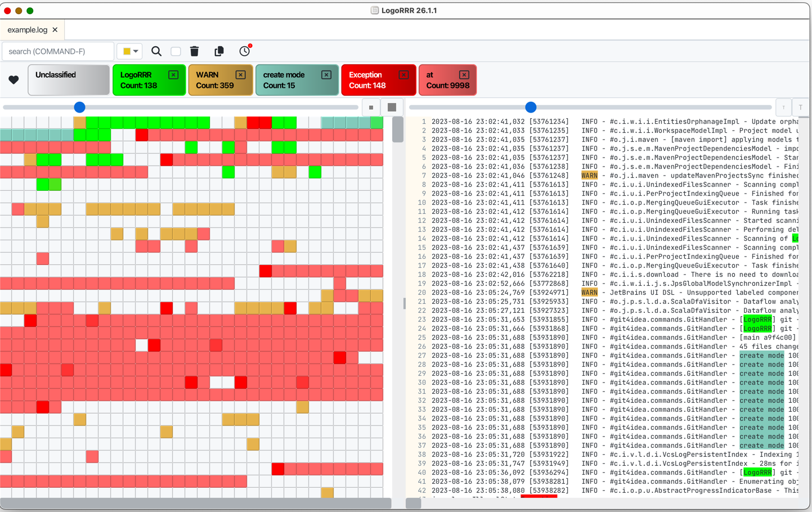Toggle the create mode filter, count 15
Screen dimensions: 812x512
[297, 80]
